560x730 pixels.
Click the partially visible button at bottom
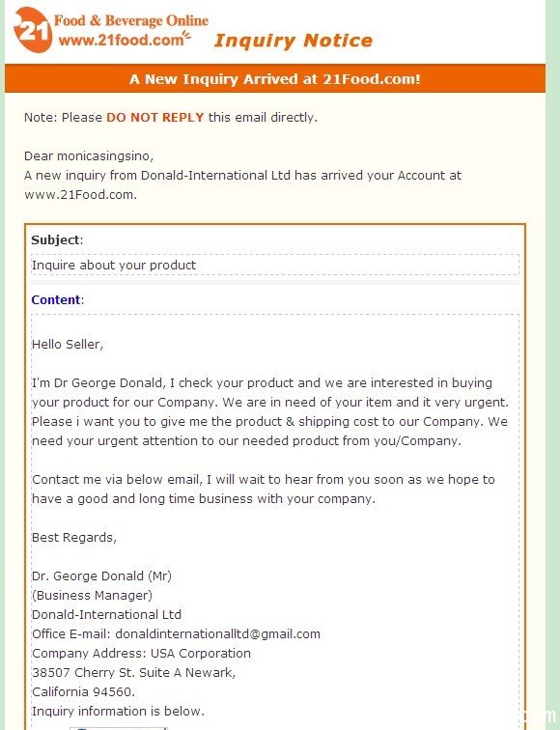pyautogui.click(x=118, y=728)
